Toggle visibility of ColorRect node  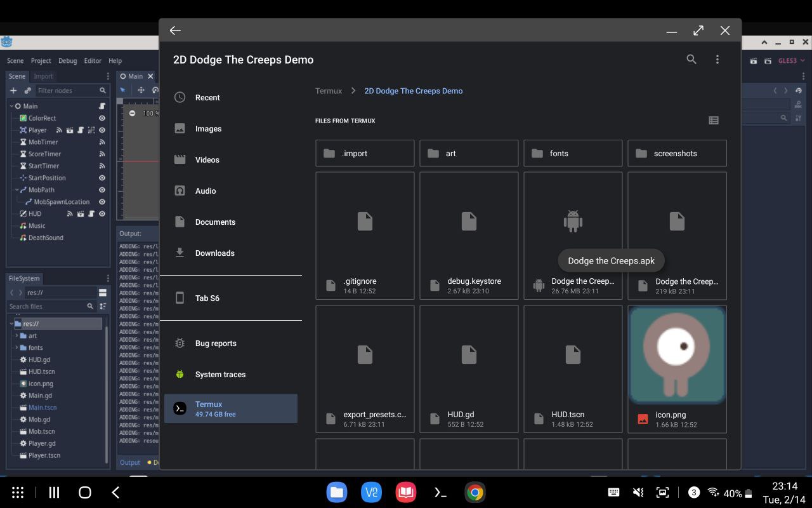point(102,118)
